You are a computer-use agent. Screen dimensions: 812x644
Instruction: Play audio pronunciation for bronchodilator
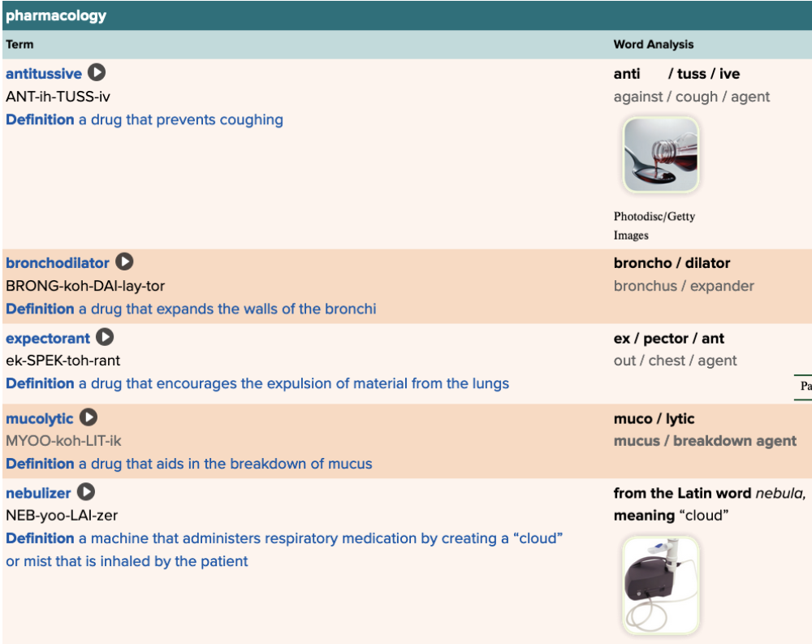[124, 262]
